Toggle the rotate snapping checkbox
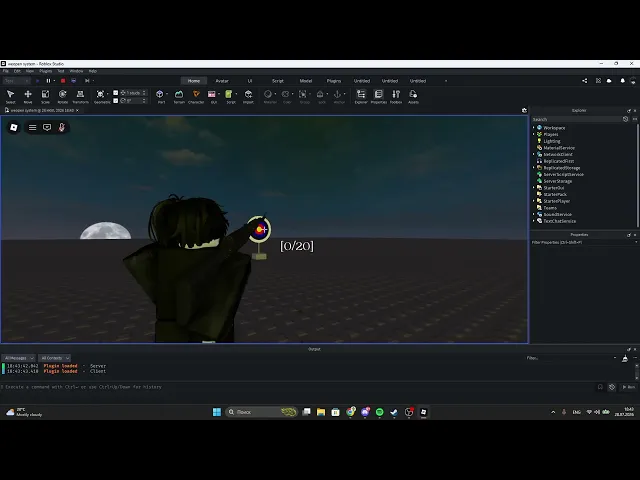Image resolution: width=640 pixels, height=480 pixels. click(x=116, y=100)
